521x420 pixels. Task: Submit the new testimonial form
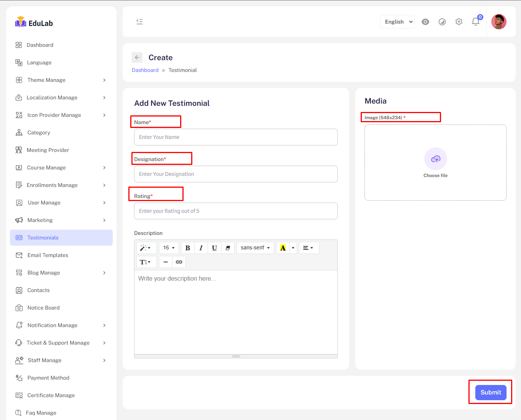click(491, 392)
